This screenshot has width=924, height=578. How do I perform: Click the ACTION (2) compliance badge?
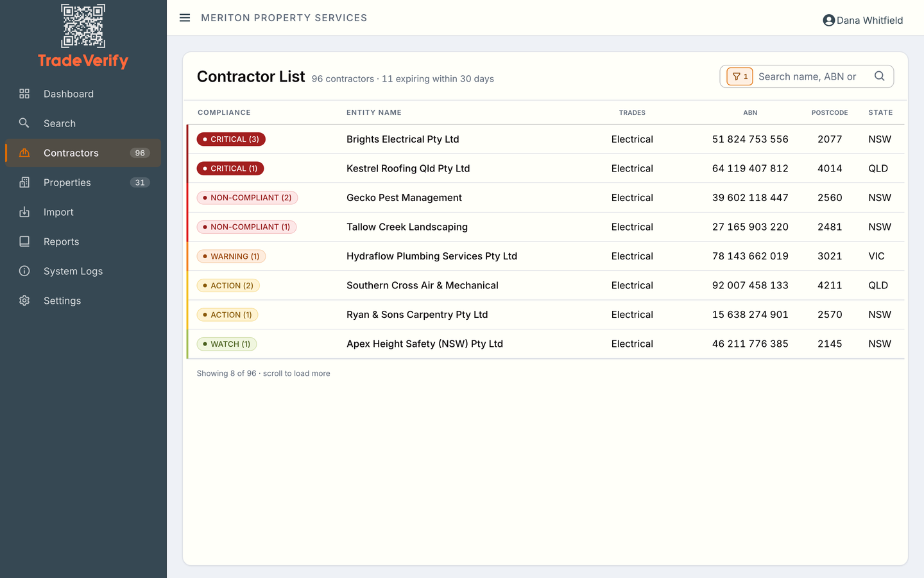click(228, 286)
